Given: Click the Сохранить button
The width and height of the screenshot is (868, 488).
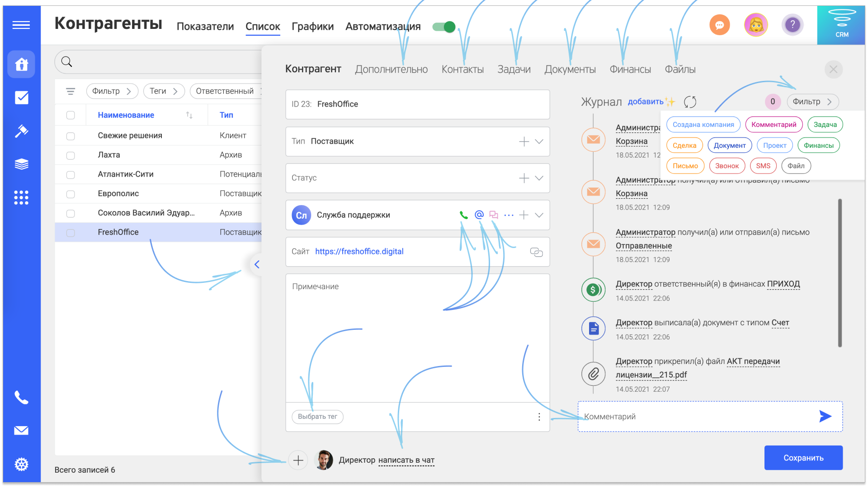Looking at the screenshot, I should (x=803, y=458).
